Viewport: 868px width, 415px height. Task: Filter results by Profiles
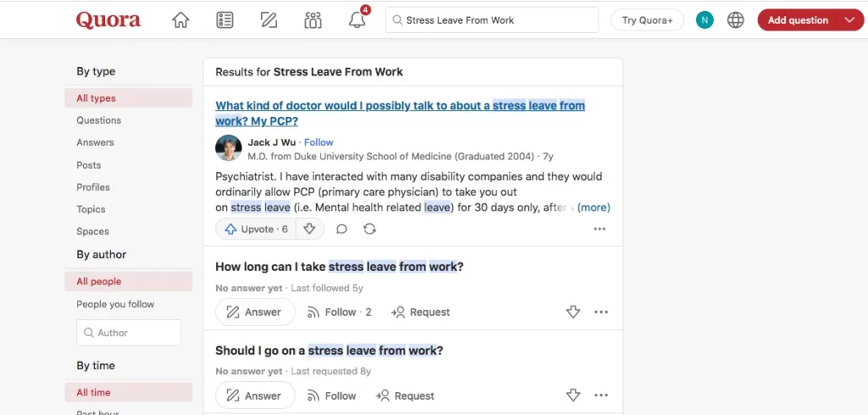pyautogui.click(x=93, y=188)
